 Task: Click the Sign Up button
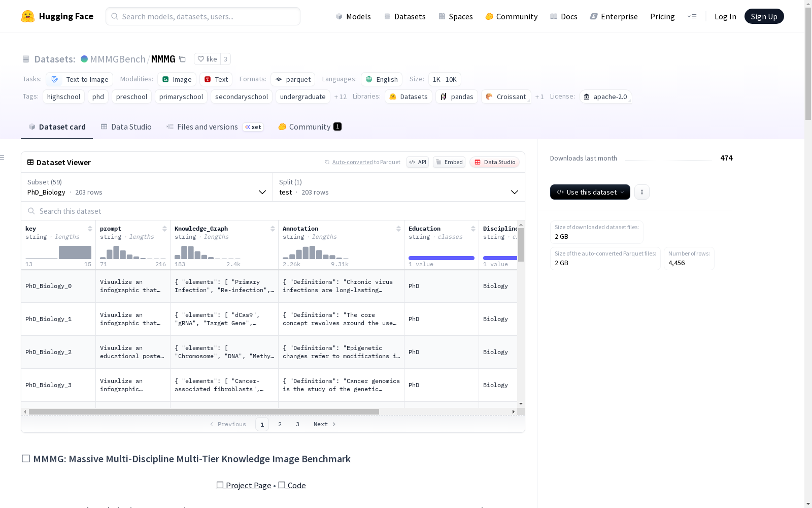pyautogui.click(x=764, y=16)
